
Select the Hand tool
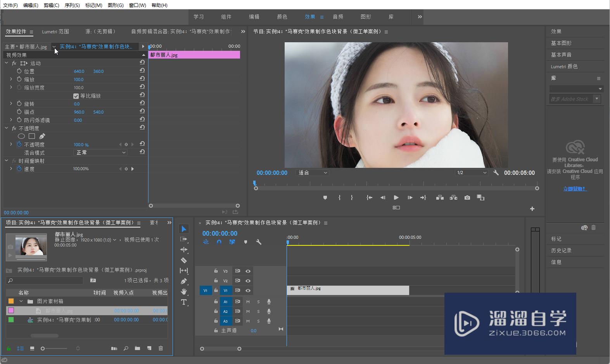184,292
